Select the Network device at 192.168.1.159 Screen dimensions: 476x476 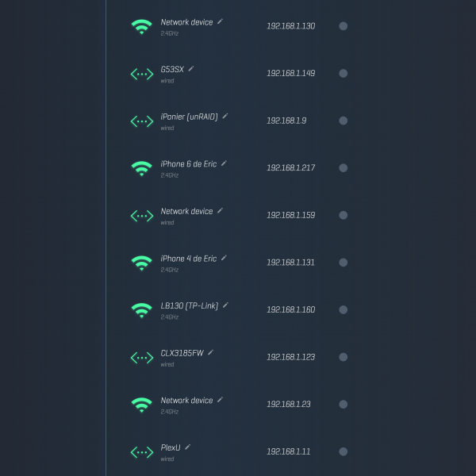(x=186, y=212)
